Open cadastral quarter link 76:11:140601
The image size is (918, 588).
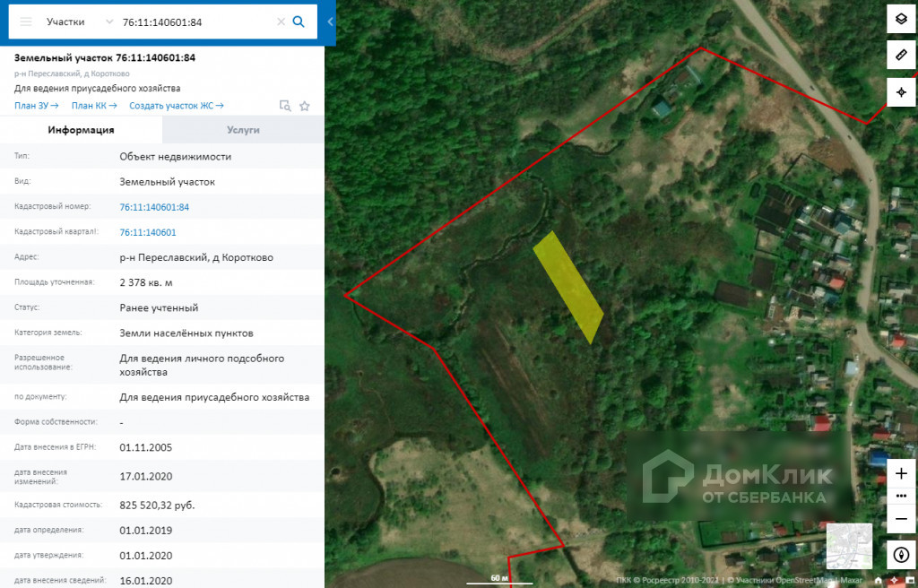pyautogui.click(x=148, y=232)
